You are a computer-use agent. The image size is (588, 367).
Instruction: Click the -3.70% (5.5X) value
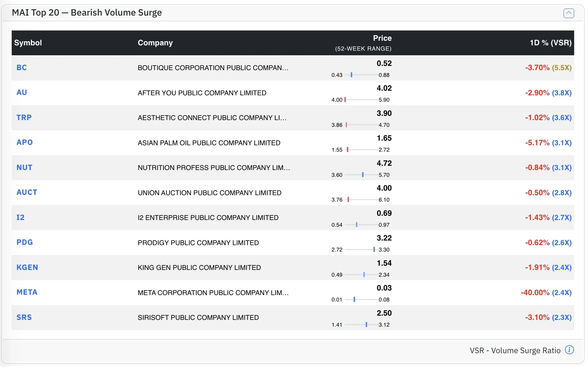[x=548, y=68]
